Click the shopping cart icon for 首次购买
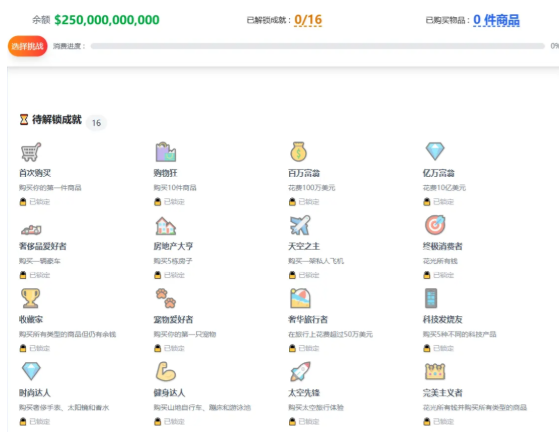This screenshot has width=559, height=434. point(31,152)
